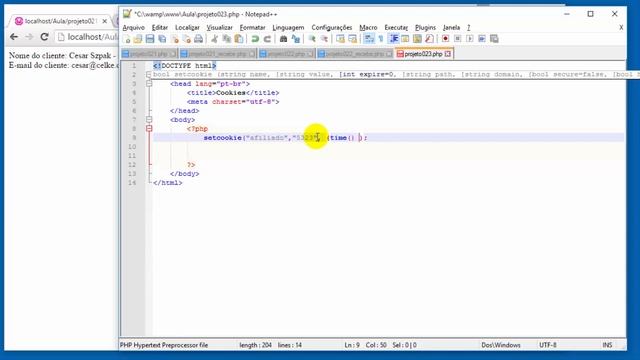Click line number 10 in the margin

tap(132, 147)
